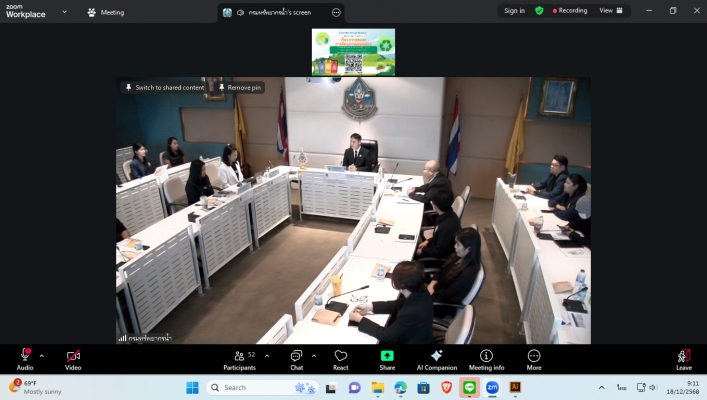This screenshot has height=400, width=707.
Task: Leave the meeting
Action: pyautogui.click(x=684, y=357)
